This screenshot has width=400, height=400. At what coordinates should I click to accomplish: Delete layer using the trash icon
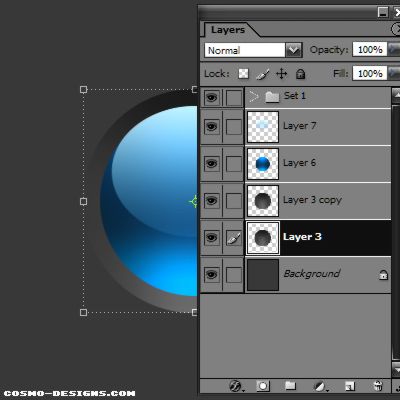point(378,386)
